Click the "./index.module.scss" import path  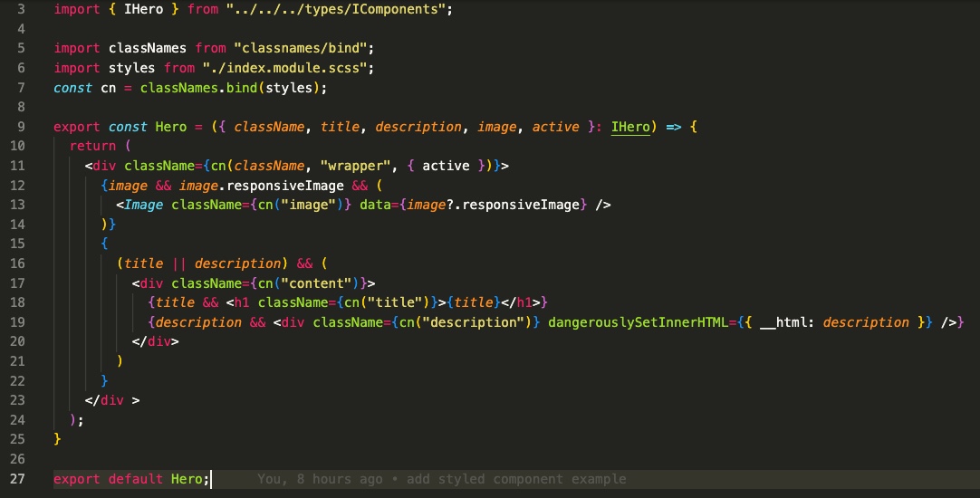pyautogui.click(x=284, y=68)
